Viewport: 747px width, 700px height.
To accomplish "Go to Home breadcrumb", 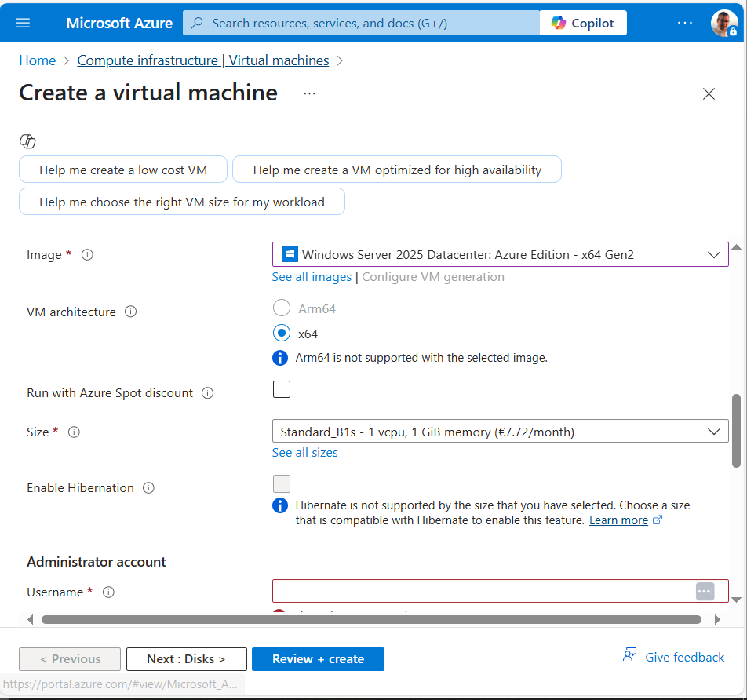I will [x=37, y=60].
